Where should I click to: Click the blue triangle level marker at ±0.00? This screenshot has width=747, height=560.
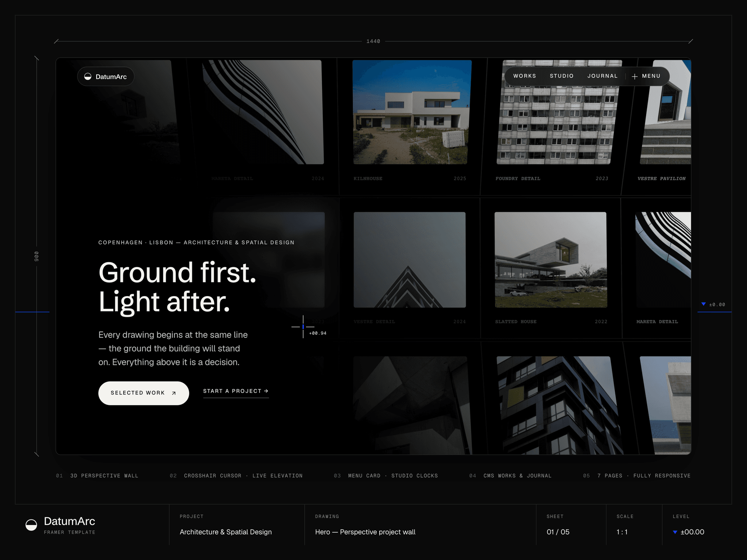[x=704, y=304]
